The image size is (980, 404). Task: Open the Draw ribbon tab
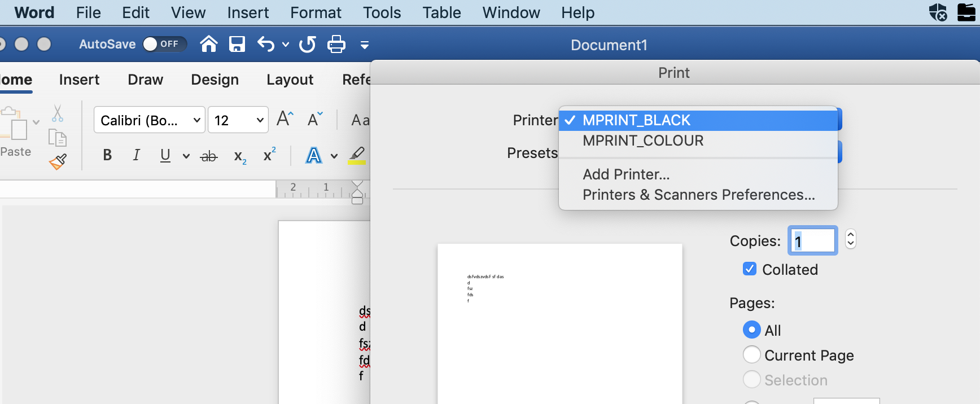(x=146, y=80)
